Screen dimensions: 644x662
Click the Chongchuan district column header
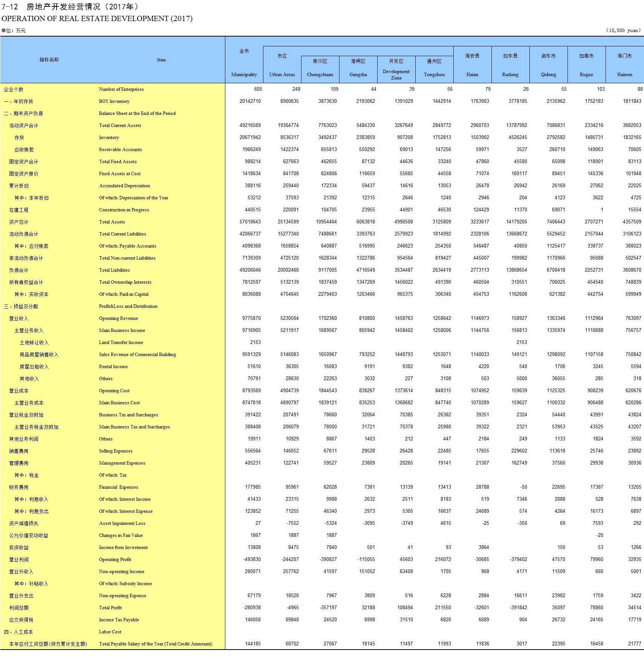tap(320, 74)
